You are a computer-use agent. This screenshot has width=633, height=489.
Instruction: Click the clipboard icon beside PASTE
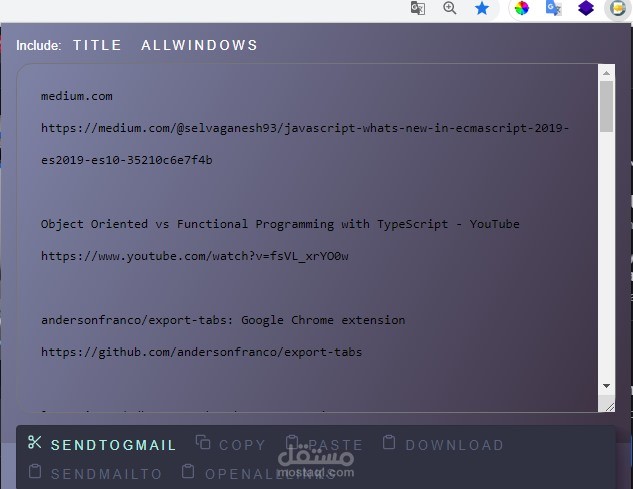coord(292,442)
